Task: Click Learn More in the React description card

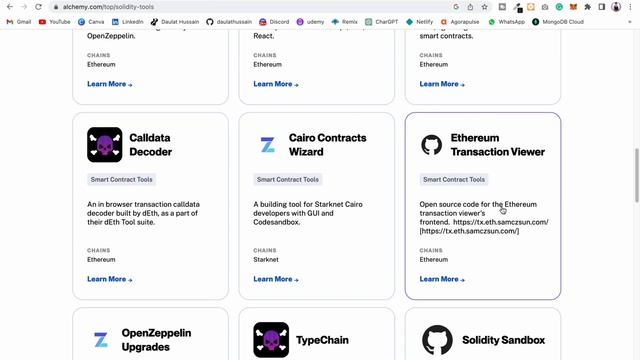Action: (x=276, y=84)
